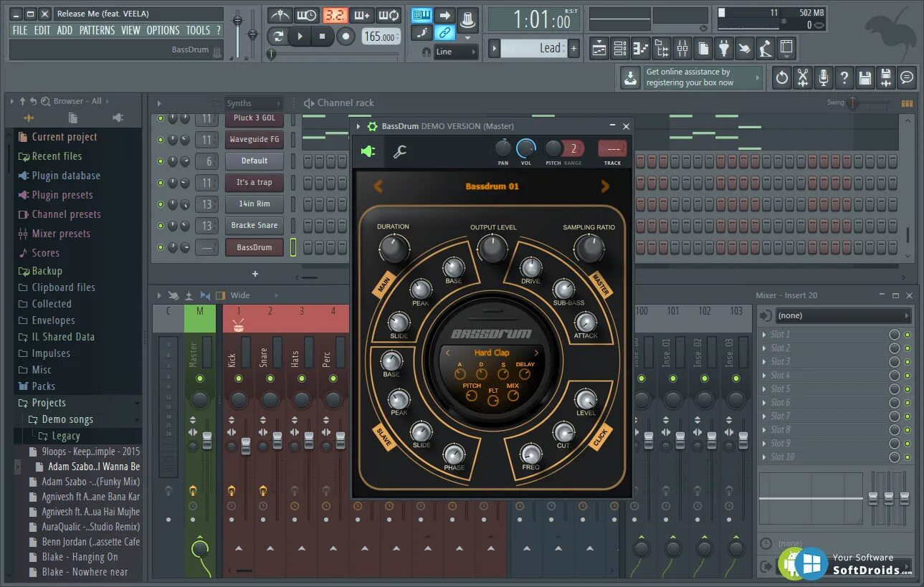Save the project with the floppy disk icon

(x=865, y=77)
